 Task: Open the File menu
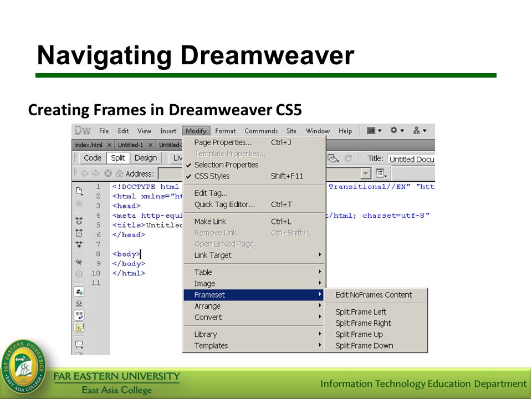[x=104, y=131]
